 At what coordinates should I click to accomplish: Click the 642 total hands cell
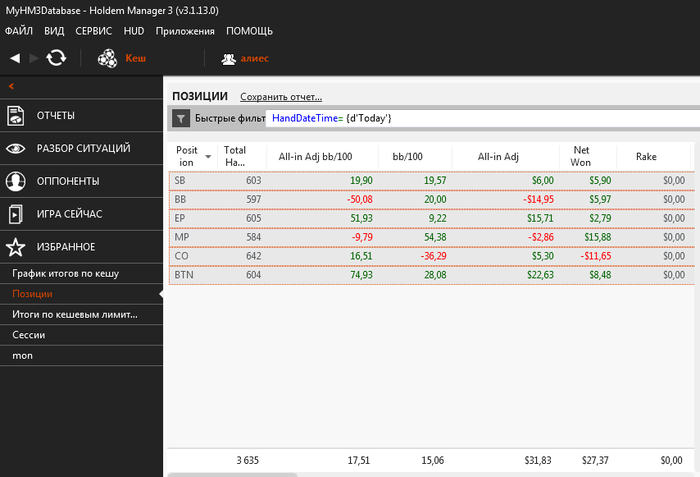point(254,256)
